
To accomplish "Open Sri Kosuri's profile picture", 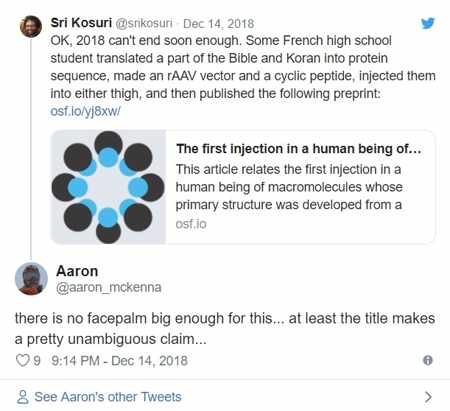I will 31,26.
